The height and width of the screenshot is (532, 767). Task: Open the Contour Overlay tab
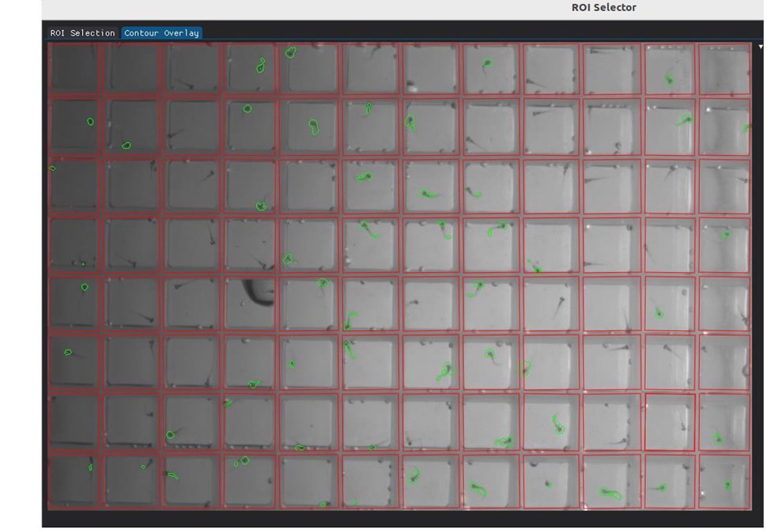coord(161,33)
